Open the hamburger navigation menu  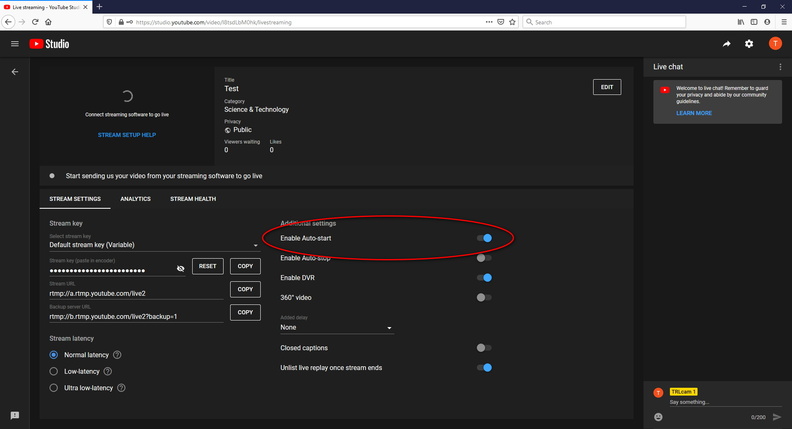(15, 44)
